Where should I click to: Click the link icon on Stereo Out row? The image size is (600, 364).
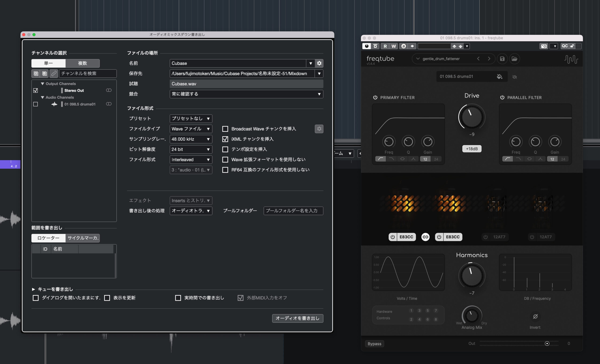pos(109,90)
